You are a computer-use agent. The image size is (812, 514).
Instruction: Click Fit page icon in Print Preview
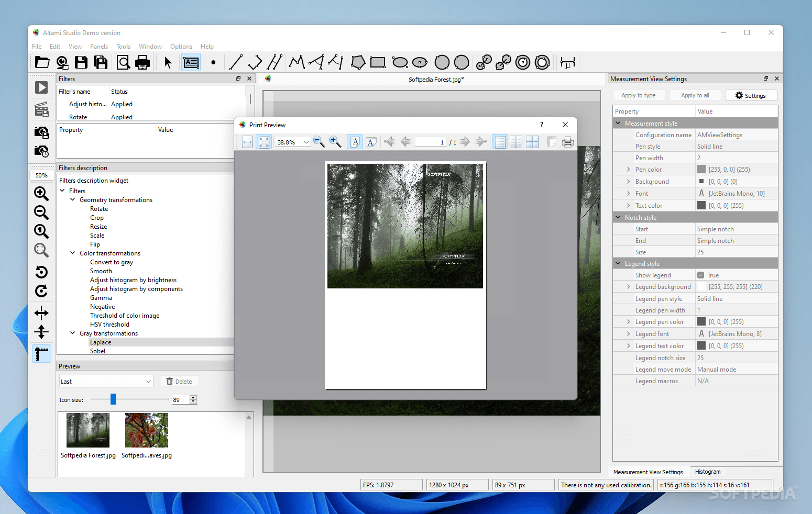coord(264,142)
